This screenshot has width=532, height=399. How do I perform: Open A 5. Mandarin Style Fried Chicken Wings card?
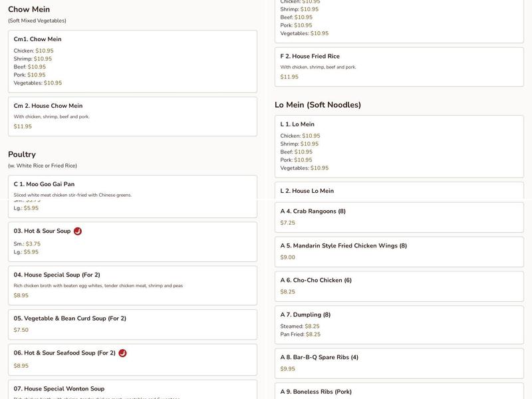coord(399,251)
